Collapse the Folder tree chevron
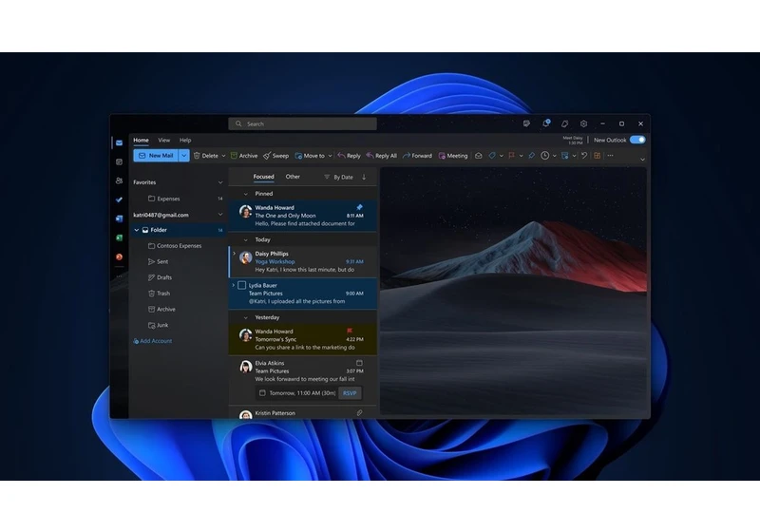Viewport: 760px width, 532px height. (137, 230)
